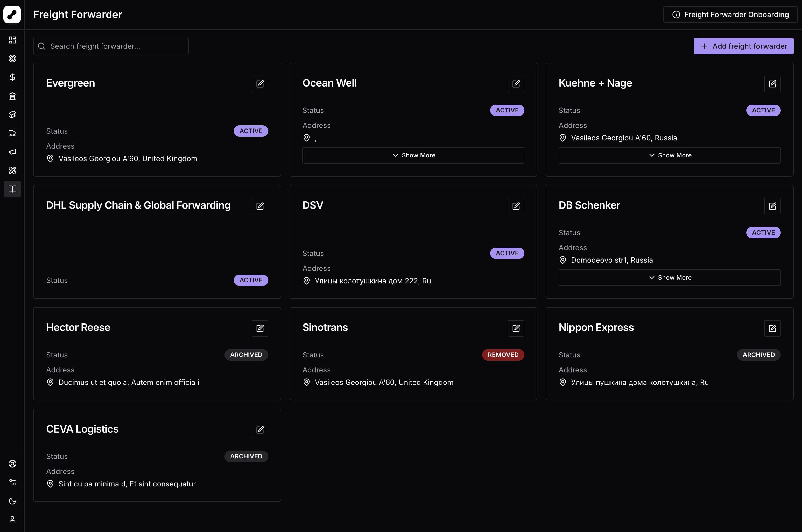Screen dimensions: 802x532
Task: Click the Evergreen card title
Action: coord(71,83)
